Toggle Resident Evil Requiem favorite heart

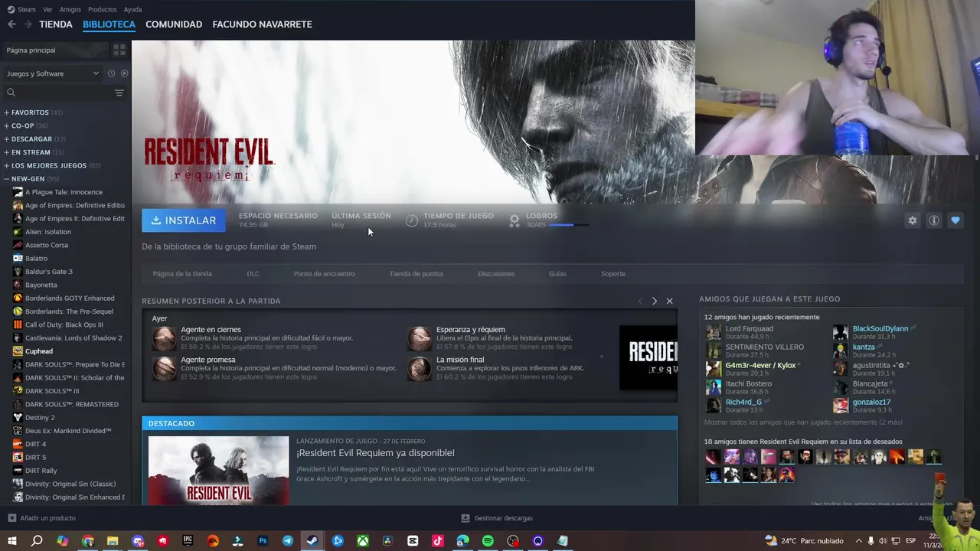pos(955,220)
